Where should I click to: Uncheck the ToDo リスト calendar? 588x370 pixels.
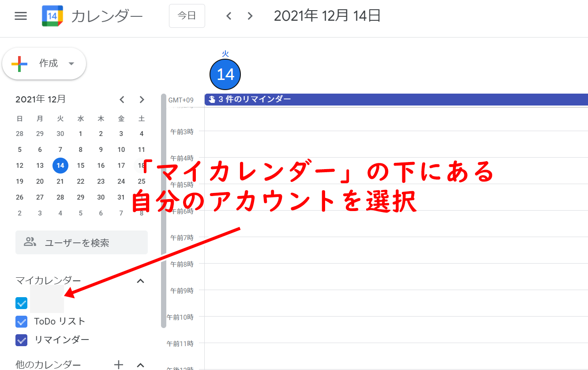pyautogui.click(x=21, y=321)
